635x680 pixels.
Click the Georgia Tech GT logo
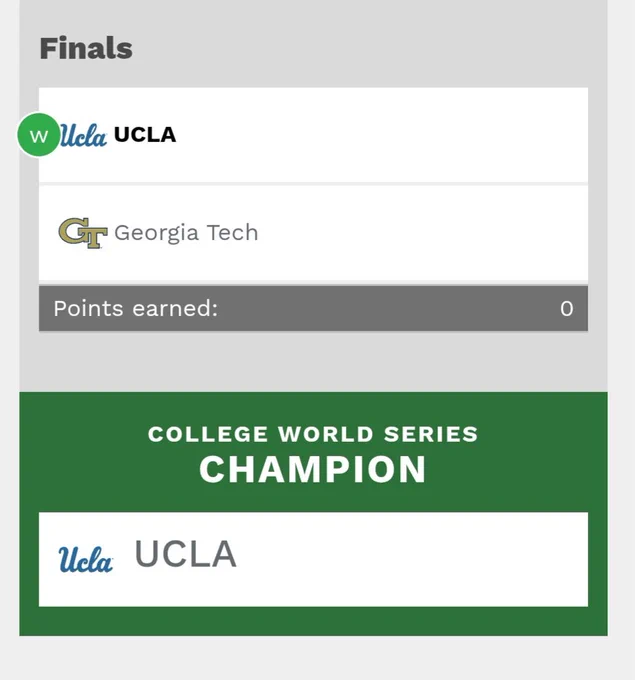83,233
